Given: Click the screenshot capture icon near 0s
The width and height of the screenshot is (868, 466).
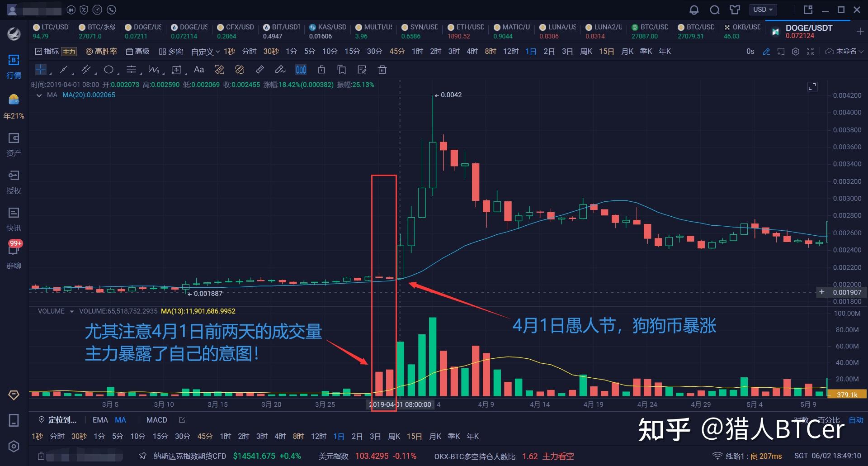Looking at the screenshot, I should 781,52.
